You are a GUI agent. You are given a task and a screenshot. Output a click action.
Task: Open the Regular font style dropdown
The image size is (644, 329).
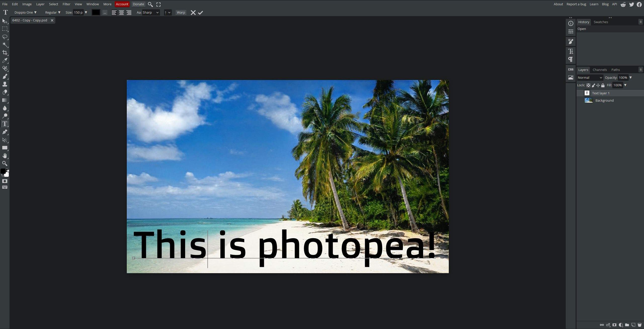(53, 12)
